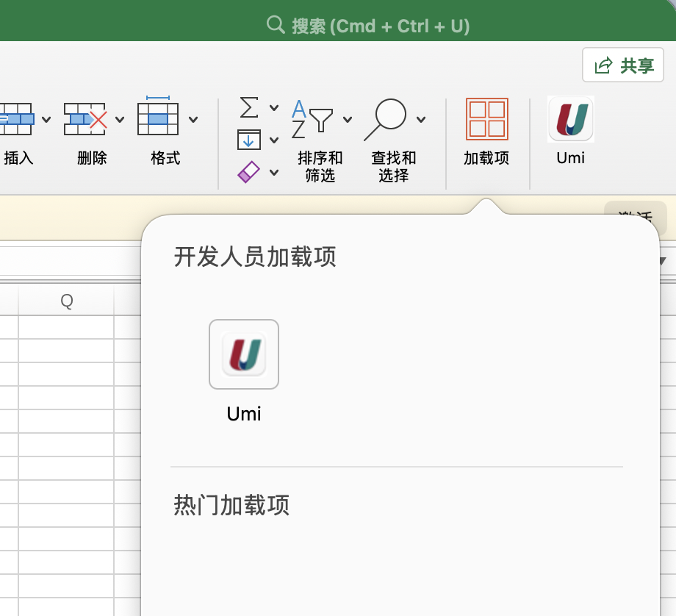Select the Umi add-in in developer add-ins popup

coord(244,354)
